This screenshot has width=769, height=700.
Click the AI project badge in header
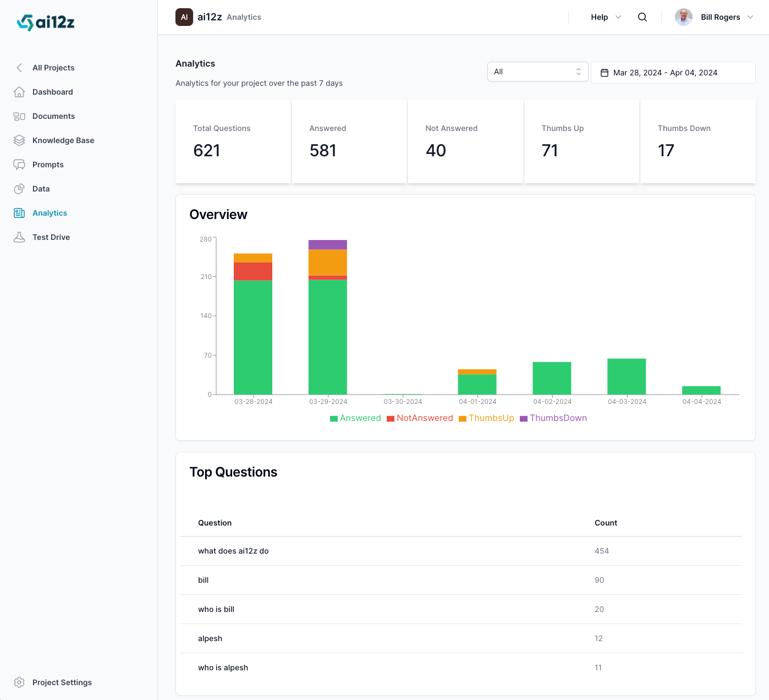pyautogui.click(x=184, y=17)
